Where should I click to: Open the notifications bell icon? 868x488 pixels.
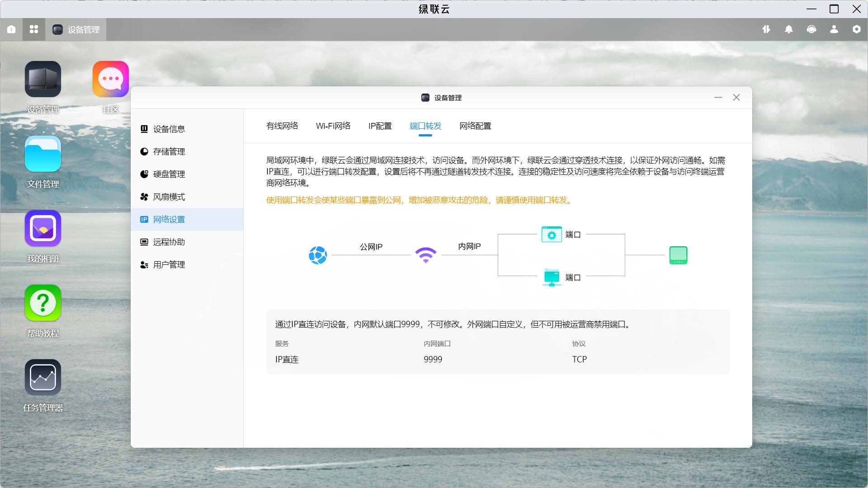tap(789, 29)
